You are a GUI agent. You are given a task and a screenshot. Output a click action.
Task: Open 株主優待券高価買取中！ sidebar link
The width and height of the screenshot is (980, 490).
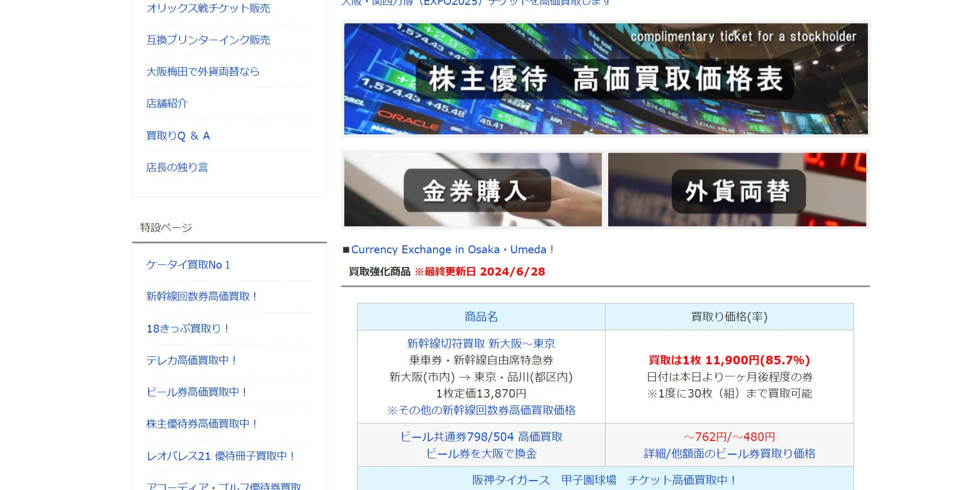pyautogui.click(x=202, y=424)
